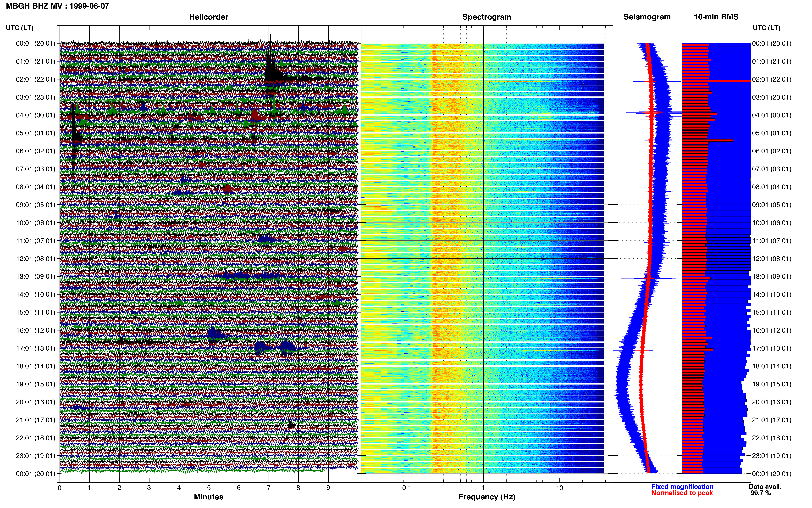Click the right time label '15:01 (11:01)'
This screenshot has width=812, height=508.
click(x=772, y=313)
